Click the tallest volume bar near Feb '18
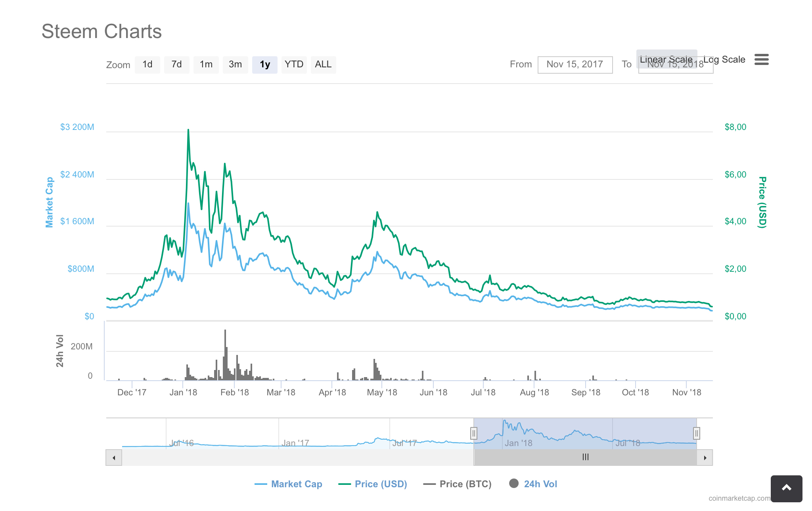Viewport: 812px width, 511px height. pos(225,355)
